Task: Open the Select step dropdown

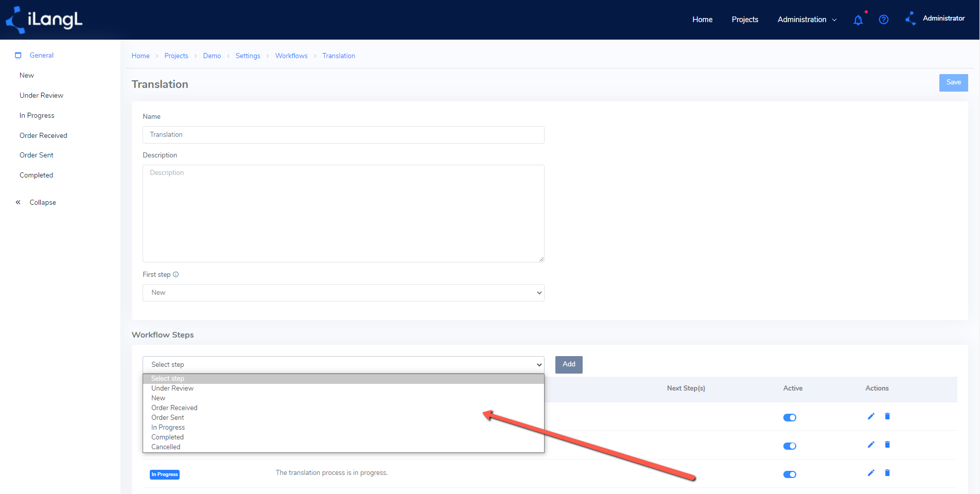Action: click(343, 365)
